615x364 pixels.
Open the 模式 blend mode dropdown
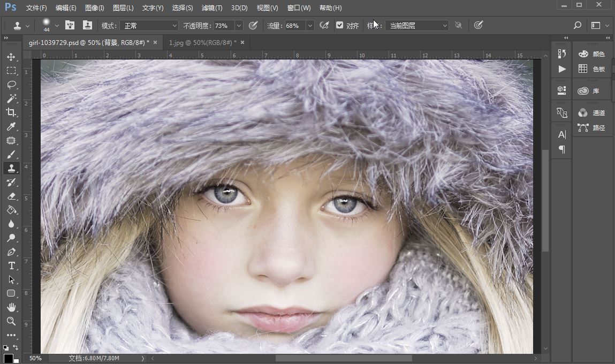coord(148,26)
